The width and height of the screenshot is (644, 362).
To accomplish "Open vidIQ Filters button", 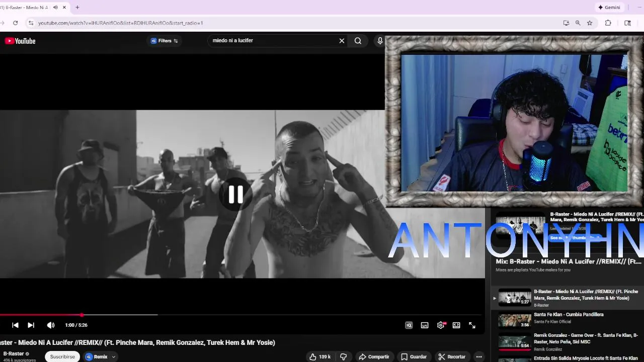I will click(x=164, y=41).
